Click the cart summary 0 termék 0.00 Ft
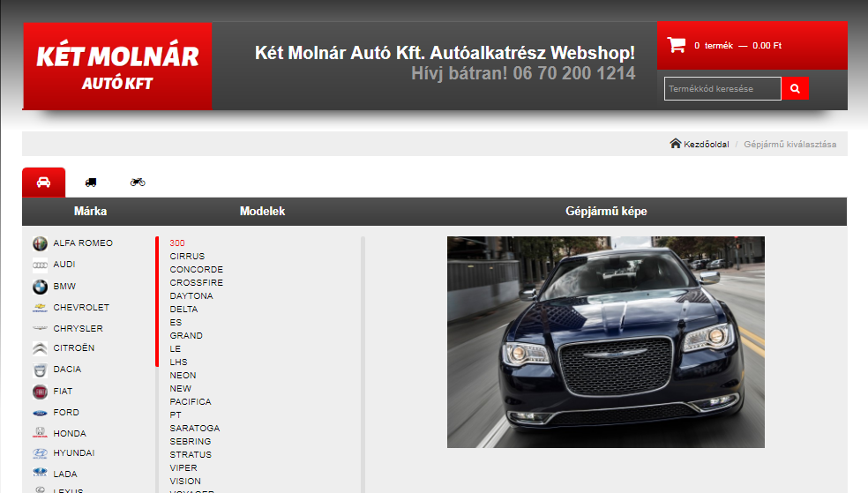 pos(737,46)
